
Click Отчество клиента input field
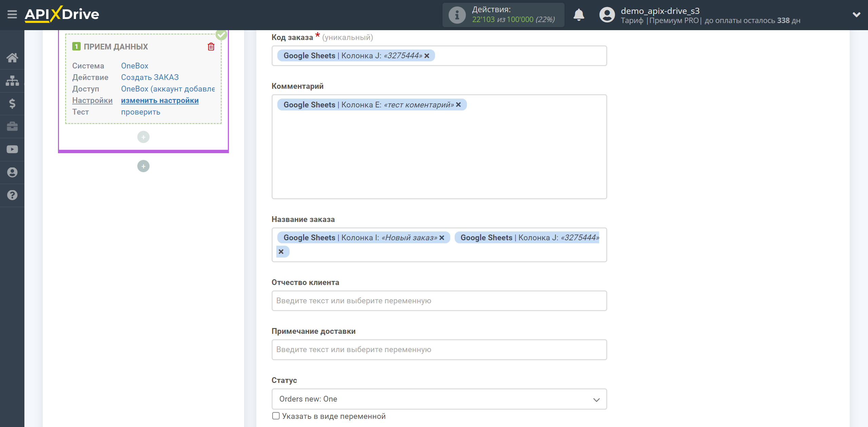[439, 301]
